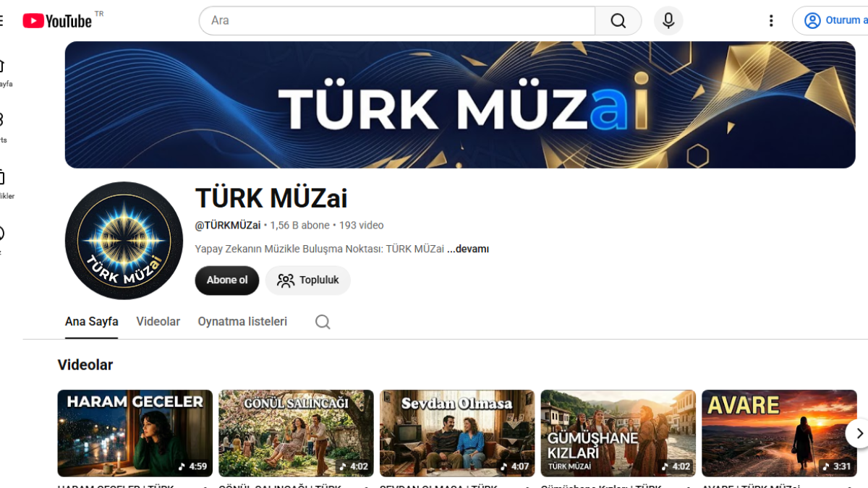
Task: Open the HARAM GECELER video thumbnail
Action: coord(135,433)
